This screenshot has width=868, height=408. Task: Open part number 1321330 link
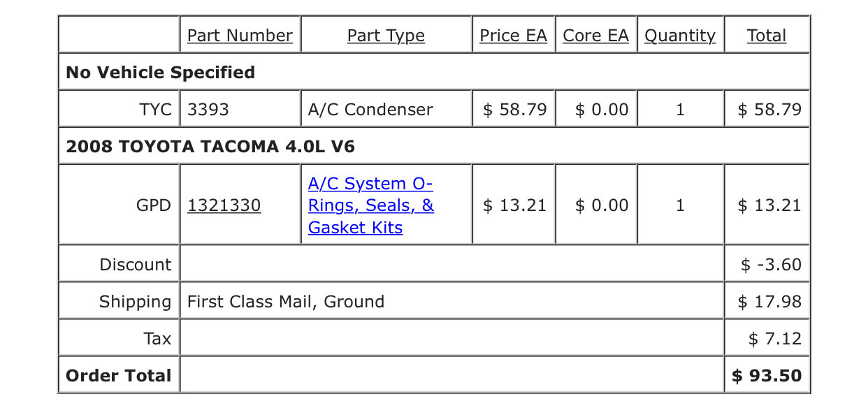point(224,205)
